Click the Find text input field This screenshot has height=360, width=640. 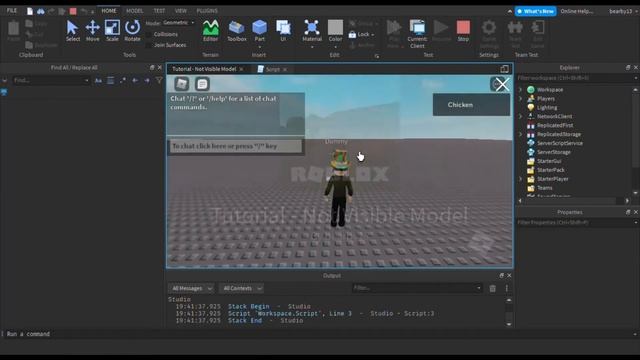[x=51, y=81]
